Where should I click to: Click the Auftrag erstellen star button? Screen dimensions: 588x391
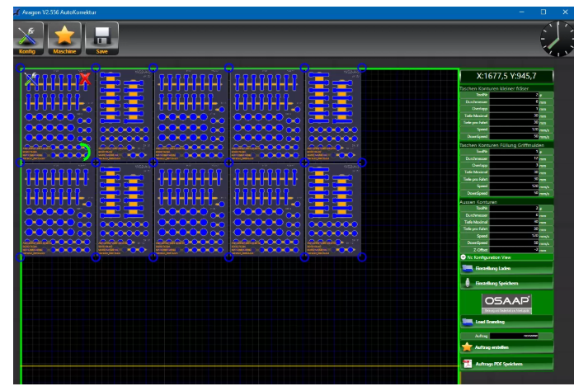point(506,348)
